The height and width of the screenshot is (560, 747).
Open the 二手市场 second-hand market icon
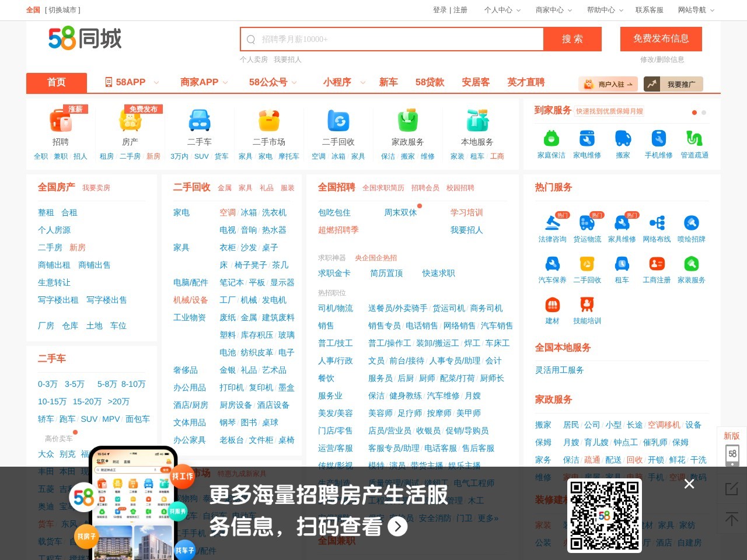[x=269, y=120]
